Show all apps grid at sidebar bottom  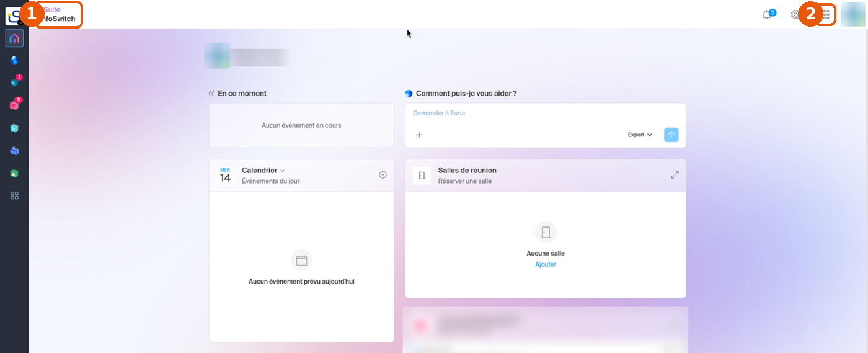14,195
